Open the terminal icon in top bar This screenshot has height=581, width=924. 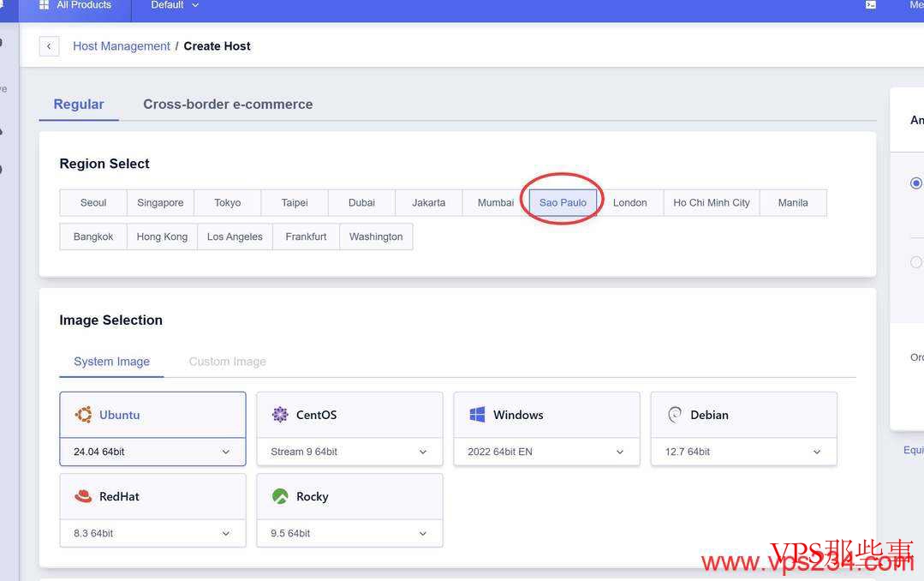871,5
